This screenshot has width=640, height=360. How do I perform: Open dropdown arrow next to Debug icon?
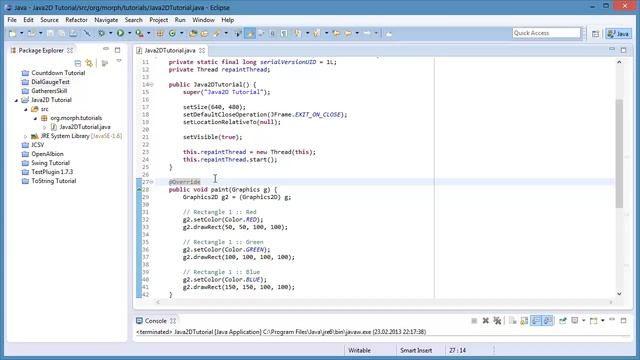pos(110,33)
